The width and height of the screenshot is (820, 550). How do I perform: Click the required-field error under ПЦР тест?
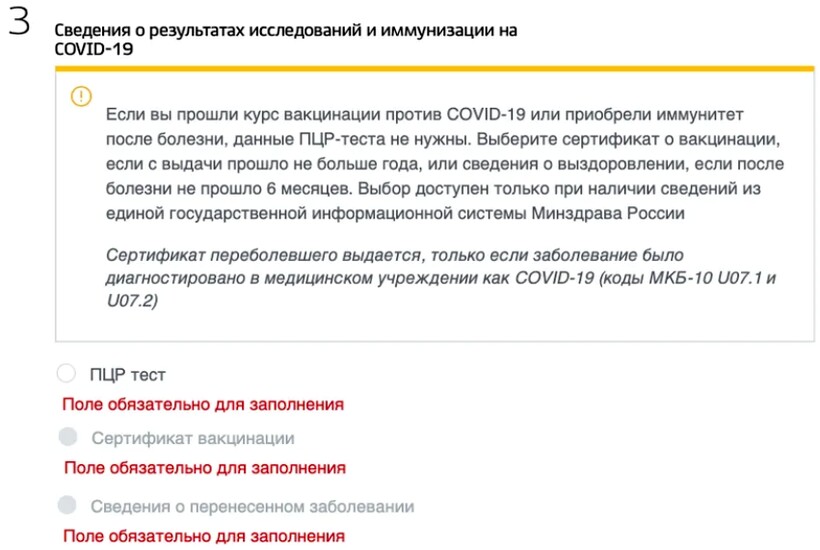203,405
